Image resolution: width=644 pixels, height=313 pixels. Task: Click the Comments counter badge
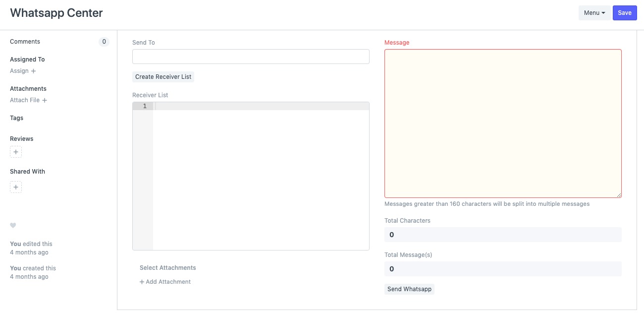coord(104,42)
